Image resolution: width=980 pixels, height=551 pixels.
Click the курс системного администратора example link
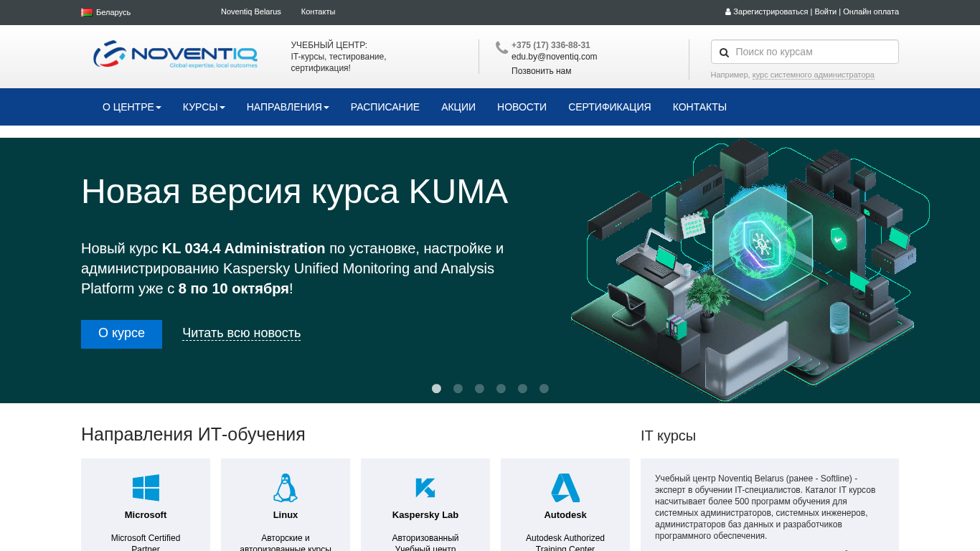click(x=814, y=75)
